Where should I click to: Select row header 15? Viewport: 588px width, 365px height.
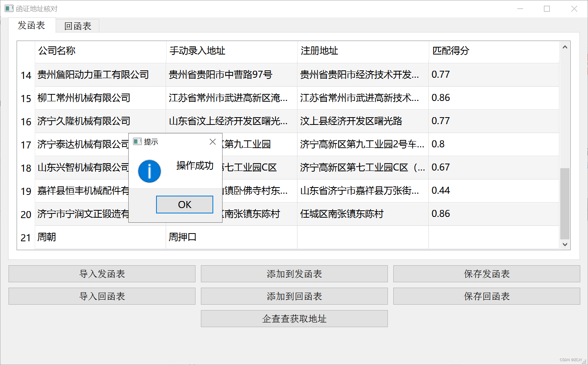[x=26, y=98]
